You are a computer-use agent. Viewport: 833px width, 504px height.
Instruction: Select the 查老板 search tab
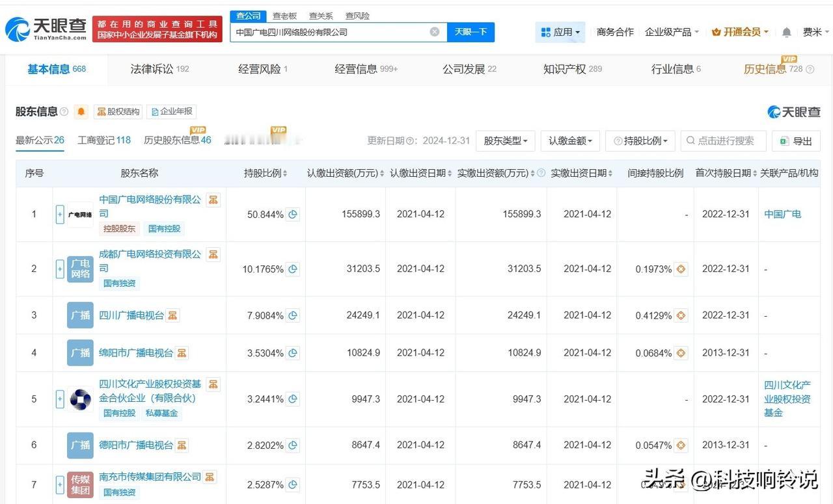[284, 16]
